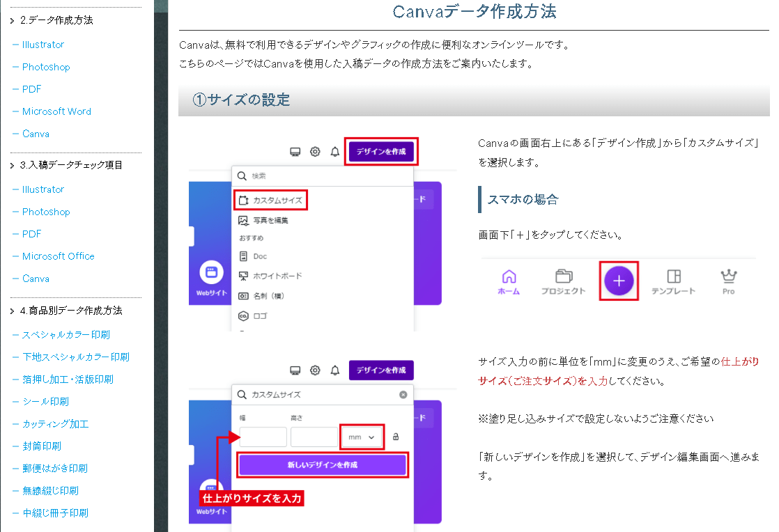Click the Canvaデータ作成方法 page title

point(474,11)
